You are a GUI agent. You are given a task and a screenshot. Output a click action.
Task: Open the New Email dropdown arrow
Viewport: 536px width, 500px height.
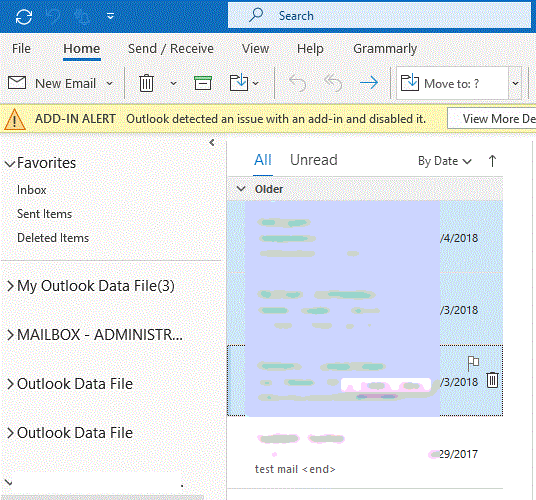[x=109, y=83]
